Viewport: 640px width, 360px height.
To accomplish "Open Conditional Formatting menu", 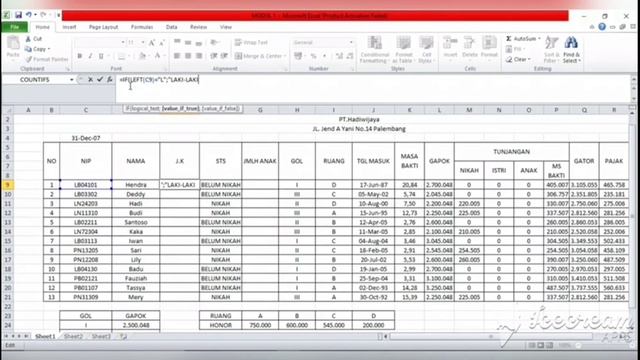I will (374, 50).
